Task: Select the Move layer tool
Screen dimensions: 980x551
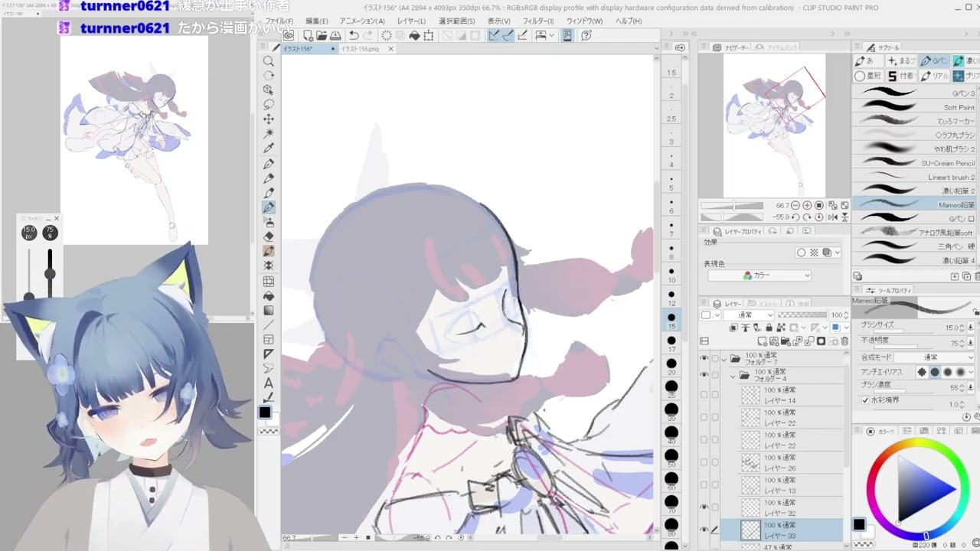Action: [x=269, y=119]
